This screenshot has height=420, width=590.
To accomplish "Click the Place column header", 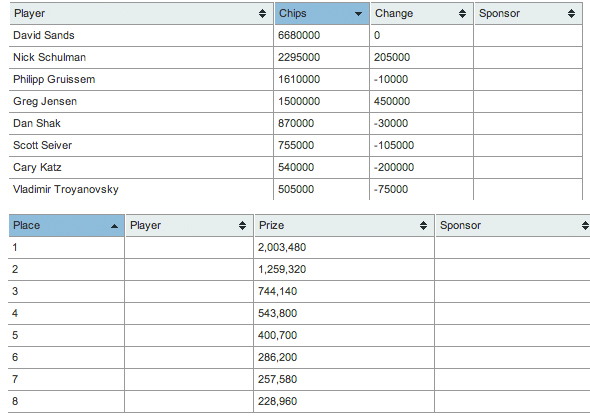I will tap(67, 225).
